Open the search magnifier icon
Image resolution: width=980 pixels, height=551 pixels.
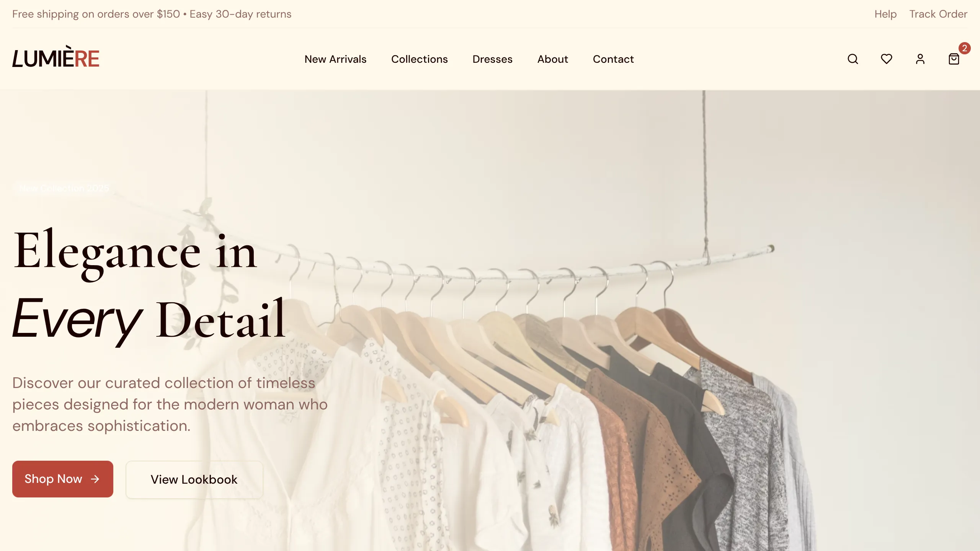pyautogui.click(x=853, y=59)
